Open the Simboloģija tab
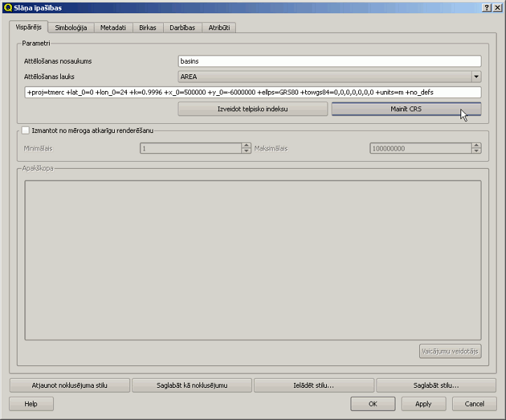The width and height of the screenshot is (506, 420). coord(71,28)
